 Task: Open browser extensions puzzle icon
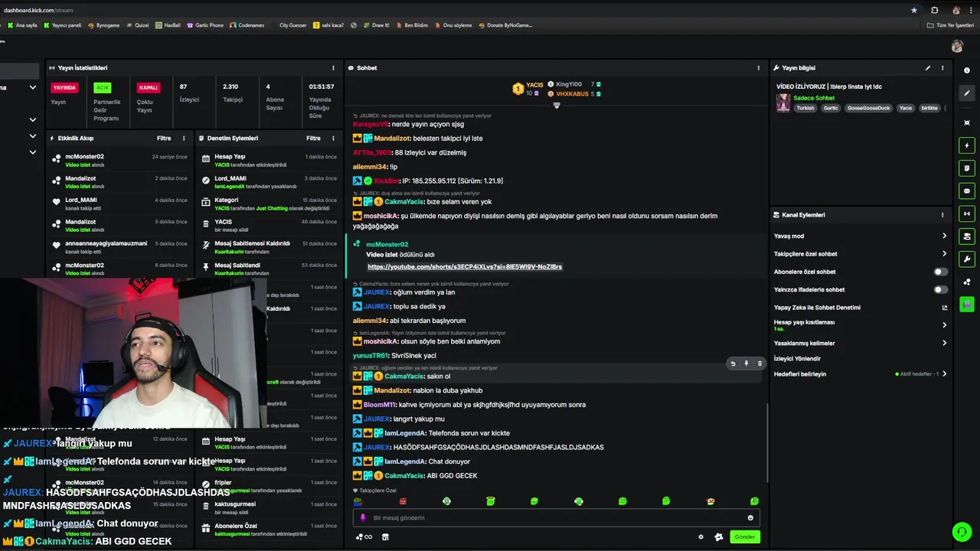(x=935, y=10)
